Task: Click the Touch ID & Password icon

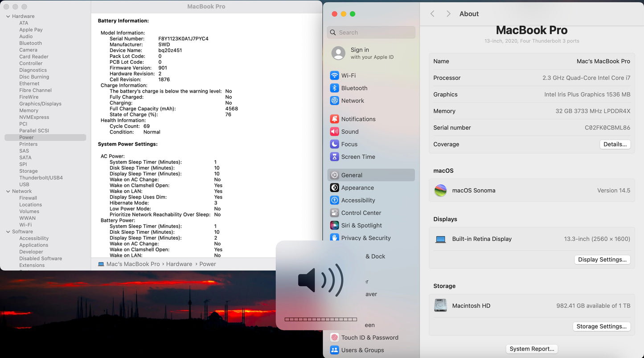Action: pos(335,338)
